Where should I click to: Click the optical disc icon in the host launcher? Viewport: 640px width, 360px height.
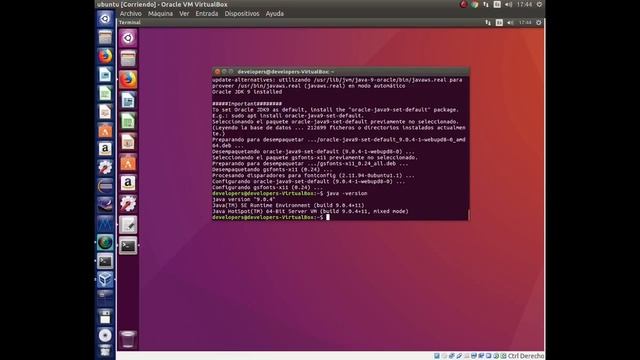(x=105, y=335)
